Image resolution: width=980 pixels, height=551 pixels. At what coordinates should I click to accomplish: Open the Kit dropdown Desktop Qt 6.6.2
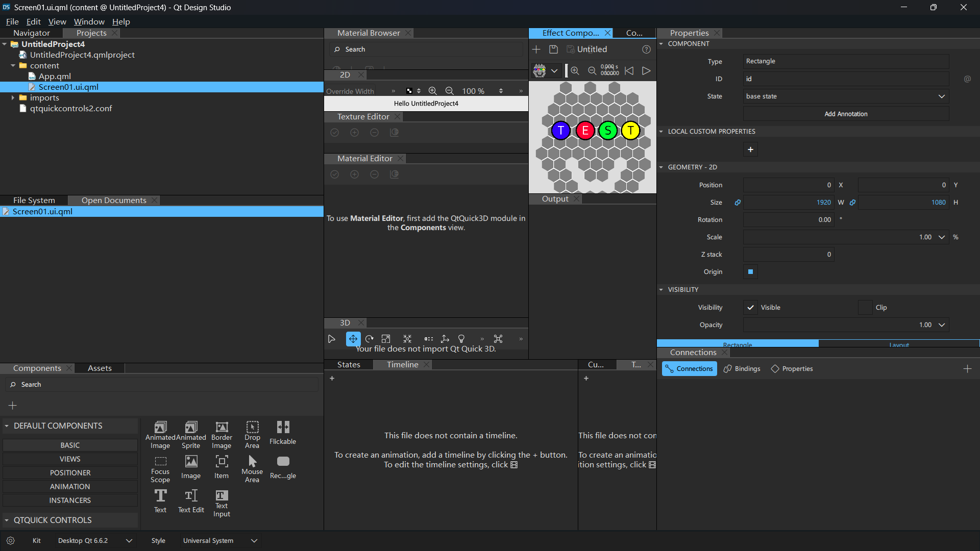pyautogui.click(x=95, y=541)
